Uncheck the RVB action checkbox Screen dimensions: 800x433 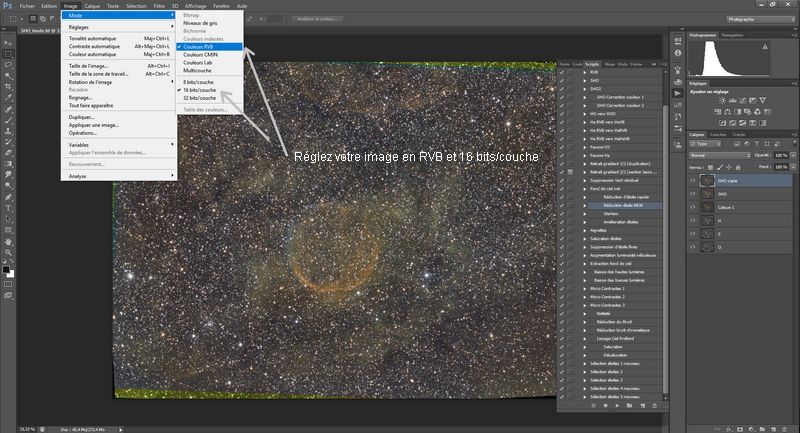(562, 72)
